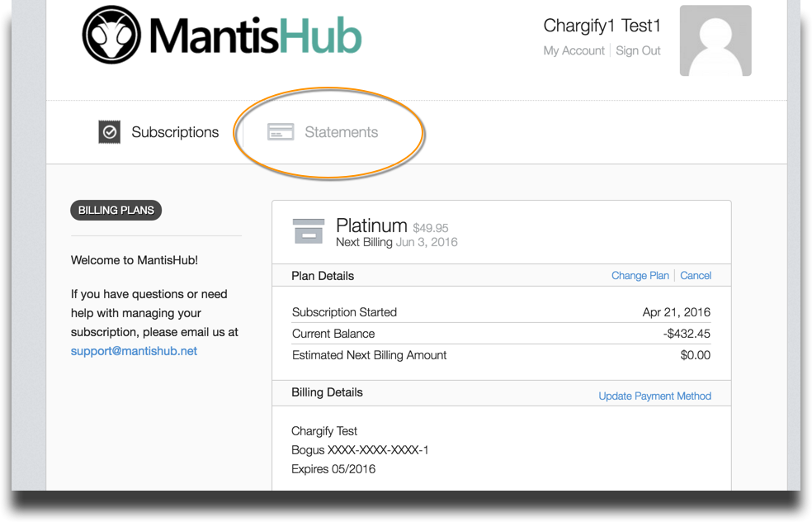Click the Subscriptions checkmark badge icon
The image size is (812, 522).
point(109,132)
